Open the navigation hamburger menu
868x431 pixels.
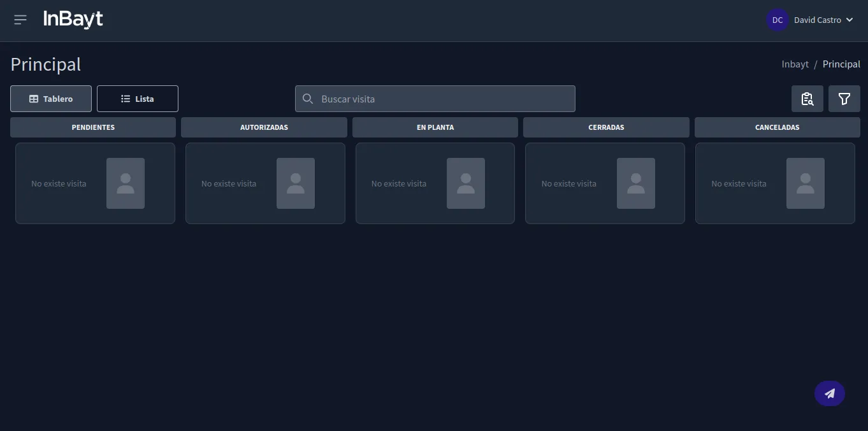tap(20, 19)
